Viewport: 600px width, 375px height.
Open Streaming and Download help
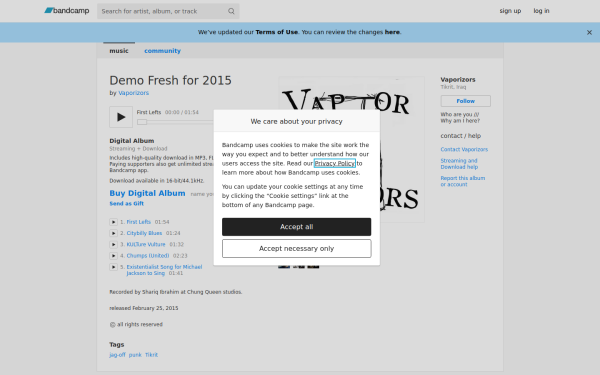459,164
